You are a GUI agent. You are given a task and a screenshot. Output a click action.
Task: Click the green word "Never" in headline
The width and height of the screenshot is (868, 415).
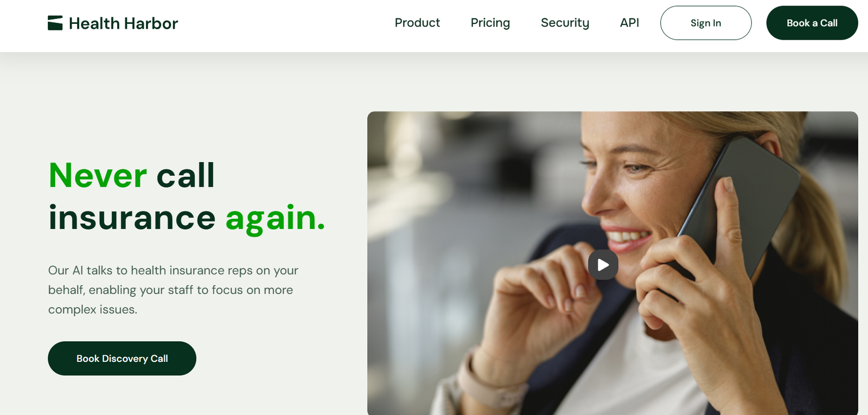(x=98, y=175)
